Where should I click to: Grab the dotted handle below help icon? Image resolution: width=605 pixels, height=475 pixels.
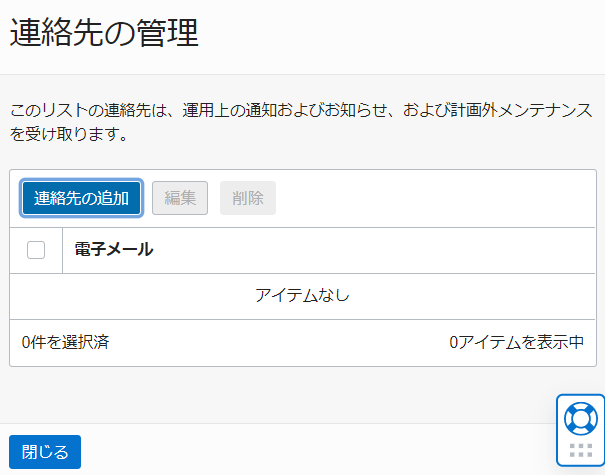point(581,450)
